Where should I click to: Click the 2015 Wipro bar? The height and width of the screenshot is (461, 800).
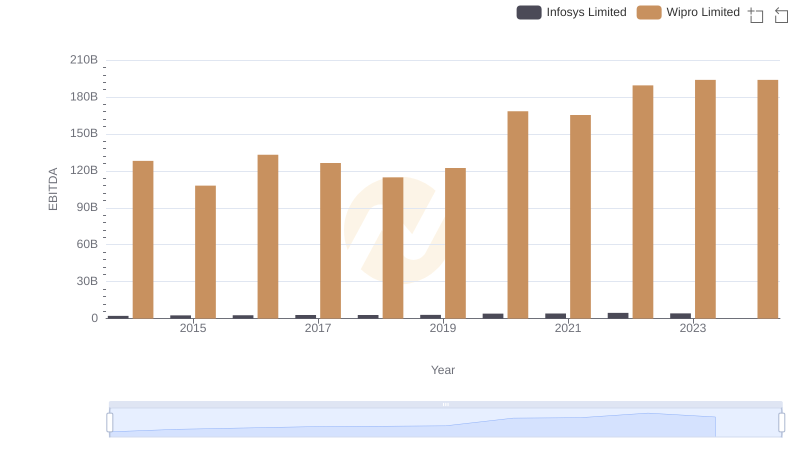(x=205, y=252)
